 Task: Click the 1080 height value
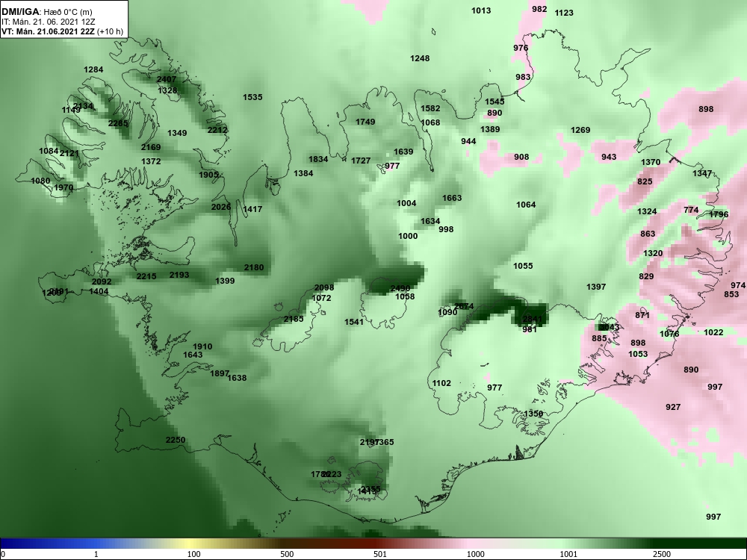tap(40, 181)
